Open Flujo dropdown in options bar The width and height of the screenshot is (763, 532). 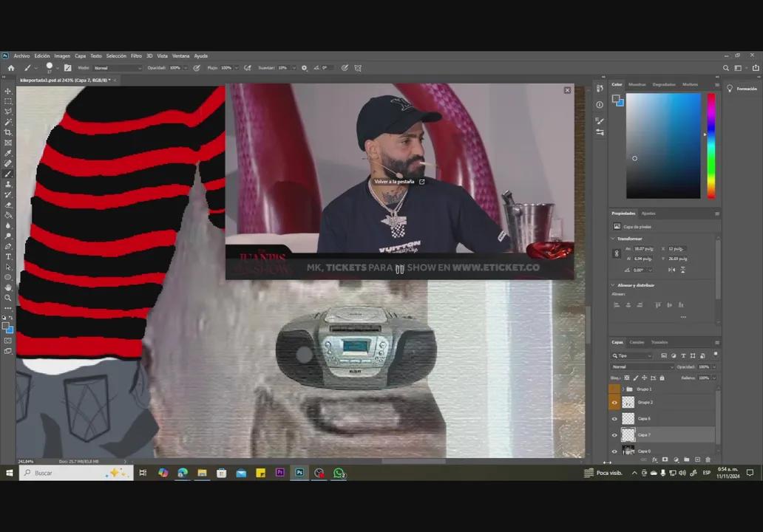pyautogui.click(x=237, y=68)
